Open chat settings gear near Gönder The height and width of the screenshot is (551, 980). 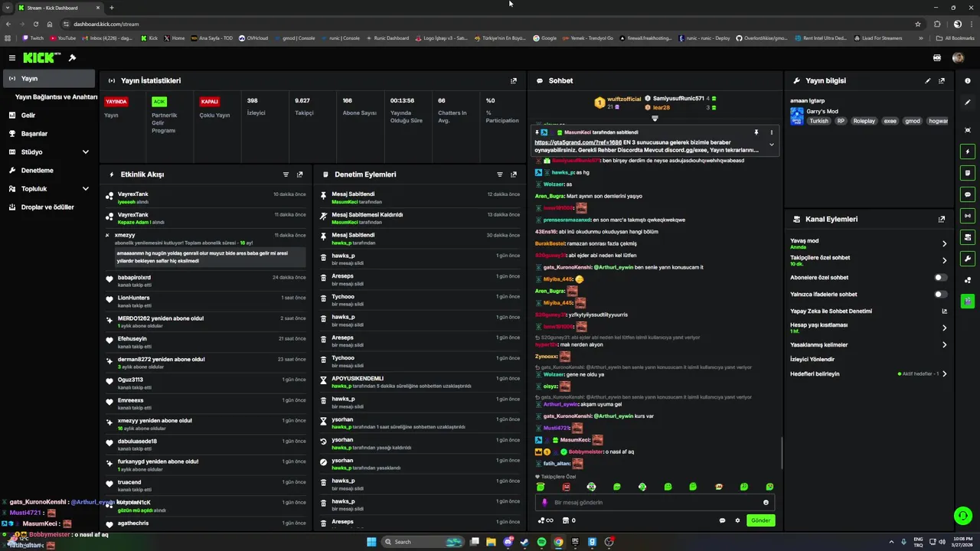click(738, 520)
